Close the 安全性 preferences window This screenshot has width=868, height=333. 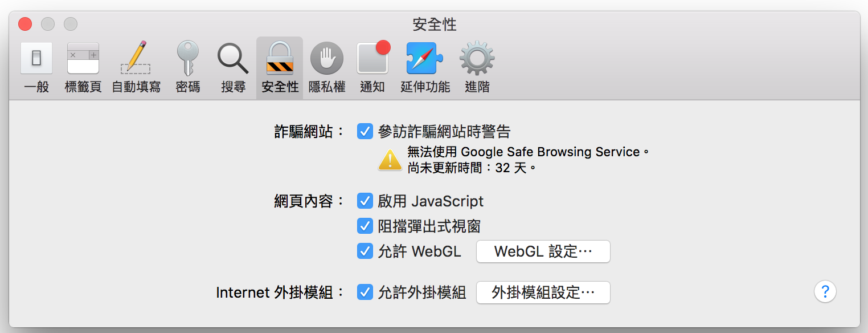point(25,24)
